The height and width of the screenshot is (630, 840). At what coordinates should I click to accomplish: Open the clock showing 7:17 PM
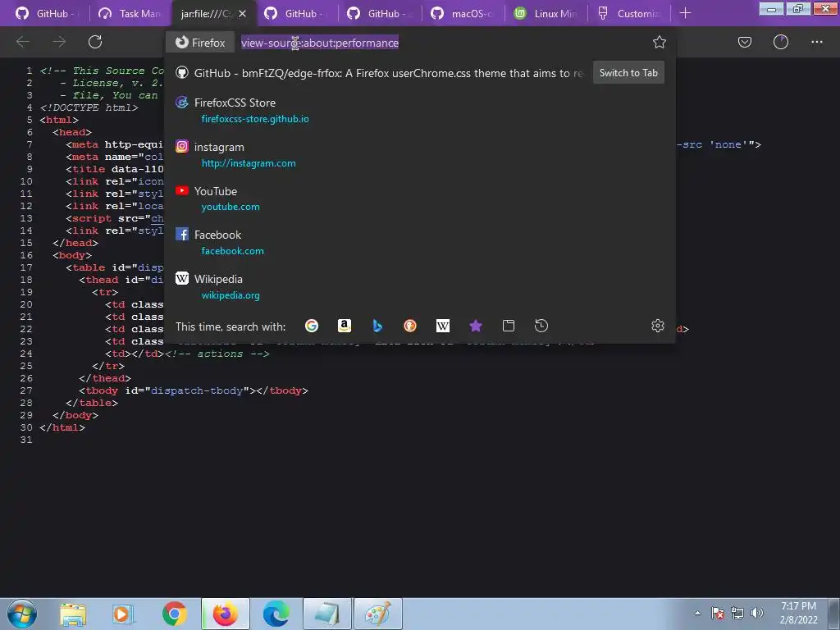(798, 613)
